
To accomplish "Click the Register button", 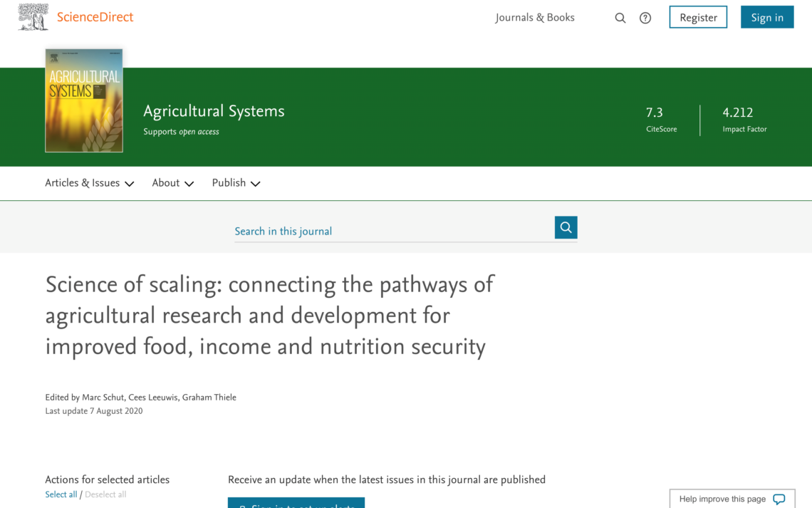I will 698,18.
